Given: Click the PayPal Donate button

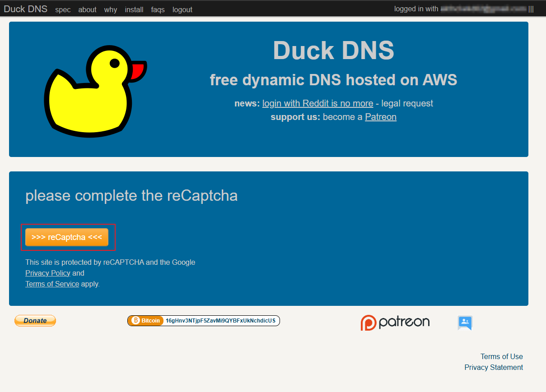Looking at the screenshot, I should tap(35, 321).
